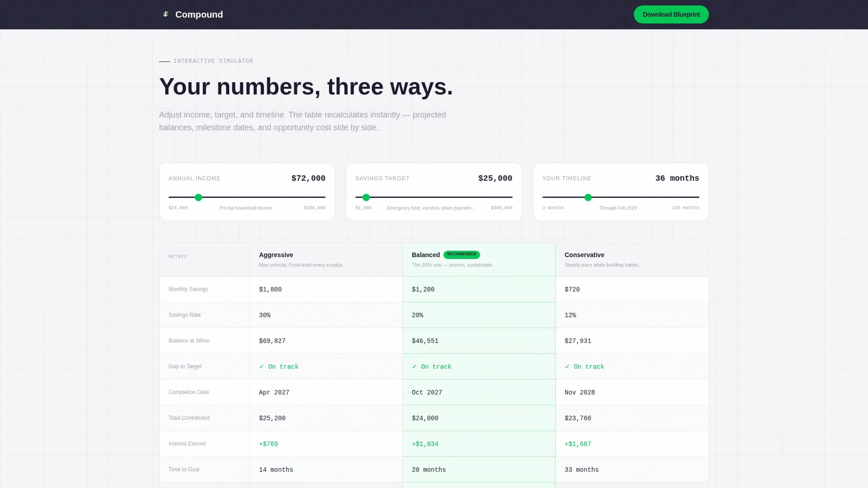Click the Conservative On track checkmark
This screenshot has width=868, height=488.
[x=568, y=366]
